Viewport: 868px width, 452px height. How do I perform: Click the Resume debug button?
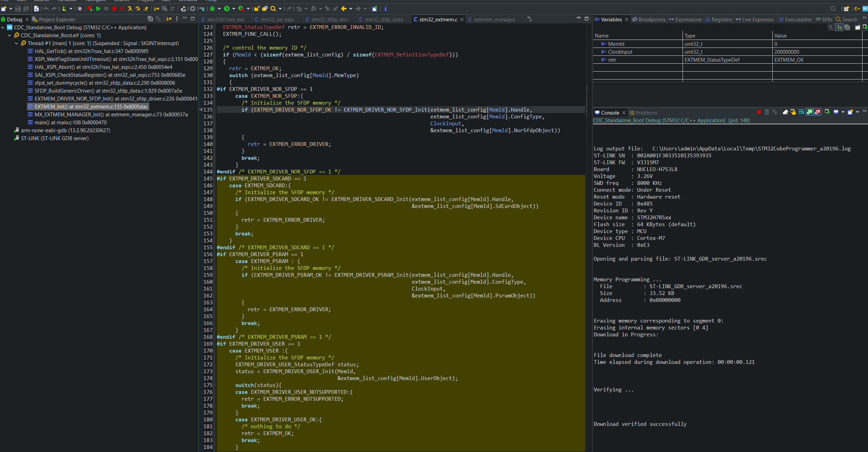coord(98,9)
